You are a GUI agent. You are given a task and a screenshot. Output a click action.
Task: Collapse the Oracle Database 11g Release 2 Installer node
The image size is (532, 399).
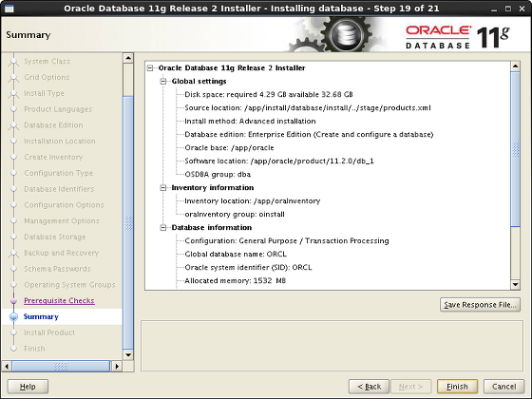(150, 68)
